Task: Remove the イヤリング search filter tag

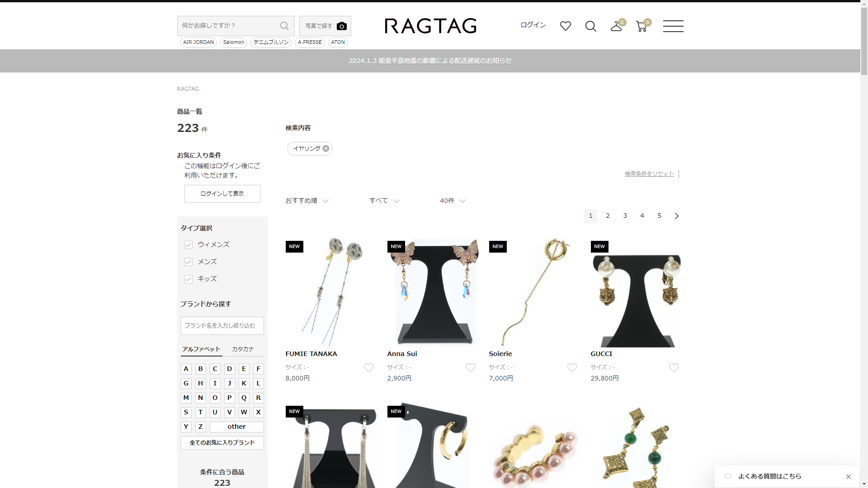Action: tap(325, 149)
